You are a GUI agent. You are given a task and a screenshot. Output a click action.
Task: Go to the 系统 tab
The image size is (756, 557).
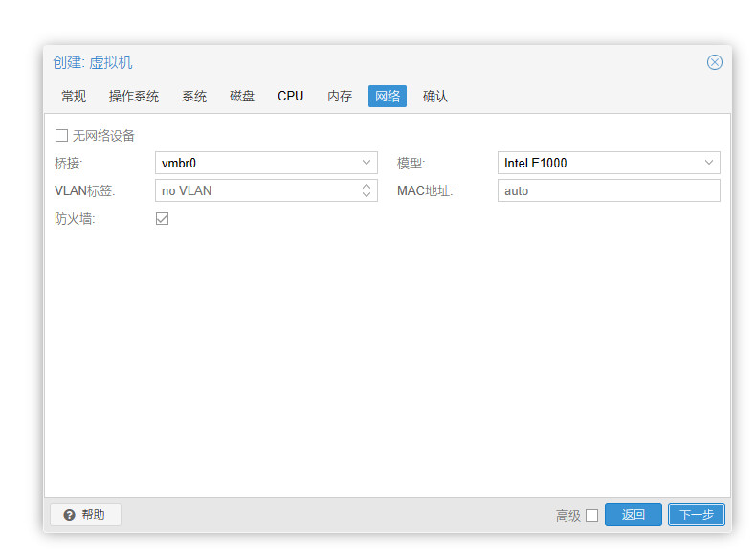[194, 97]
